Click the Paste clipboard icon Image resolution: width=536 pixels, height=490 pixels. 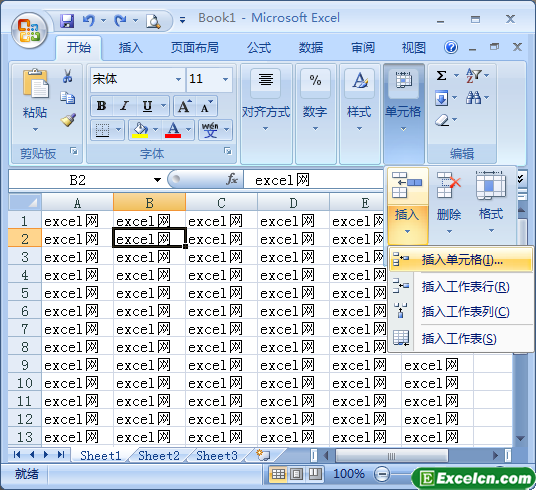35,84
